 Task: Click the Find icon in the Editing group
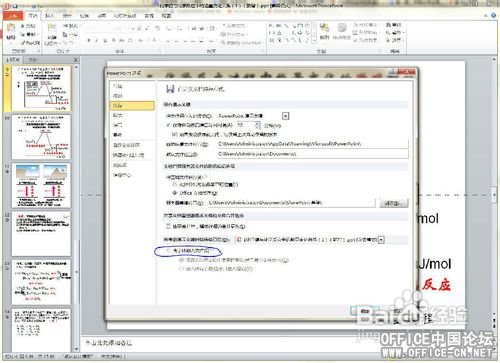point(389,25)
